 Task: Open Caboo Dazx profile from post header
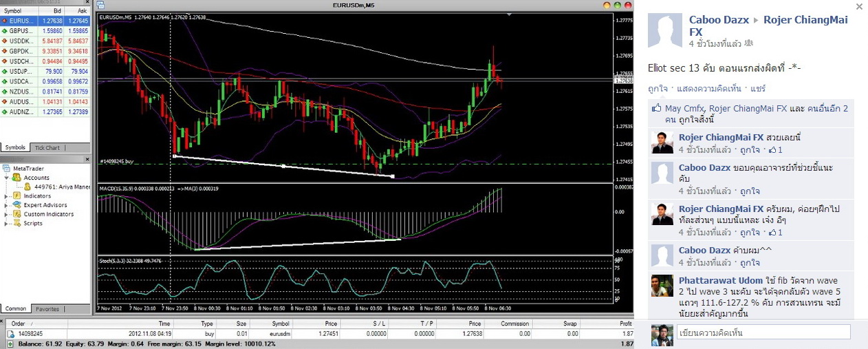[x=718, y=20]
